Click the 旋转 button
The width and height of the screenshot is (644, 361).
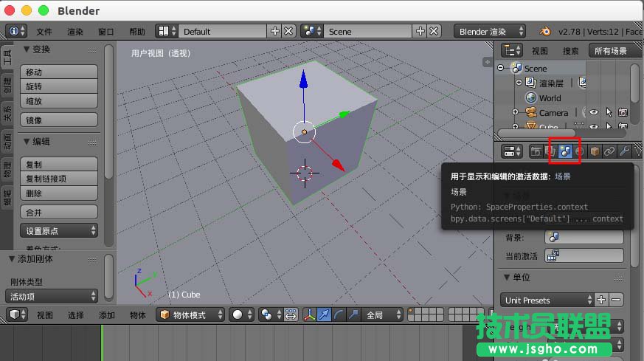click(59, 86)
